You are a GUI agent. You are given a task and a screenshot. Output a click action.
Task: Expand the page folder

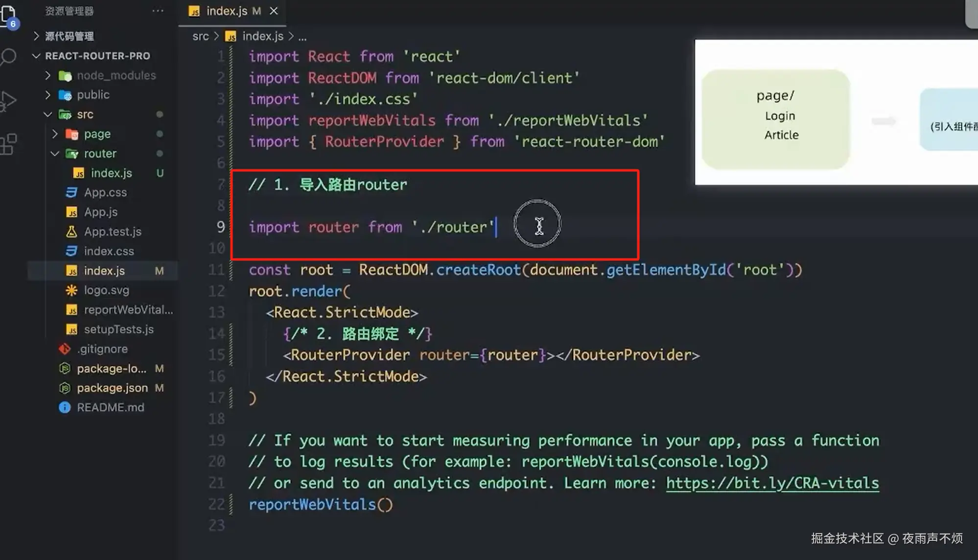point(97,134)
